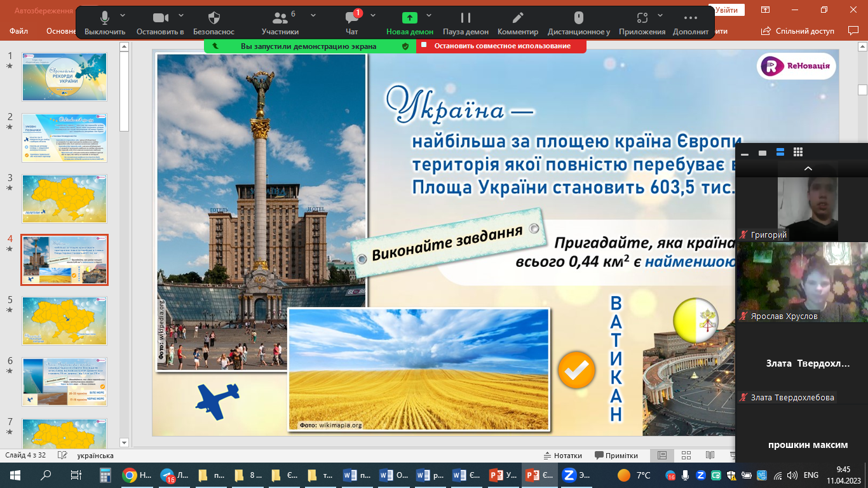
Task: Select slide 6 thumbnail in panel
Action: [x=64, y=382]
